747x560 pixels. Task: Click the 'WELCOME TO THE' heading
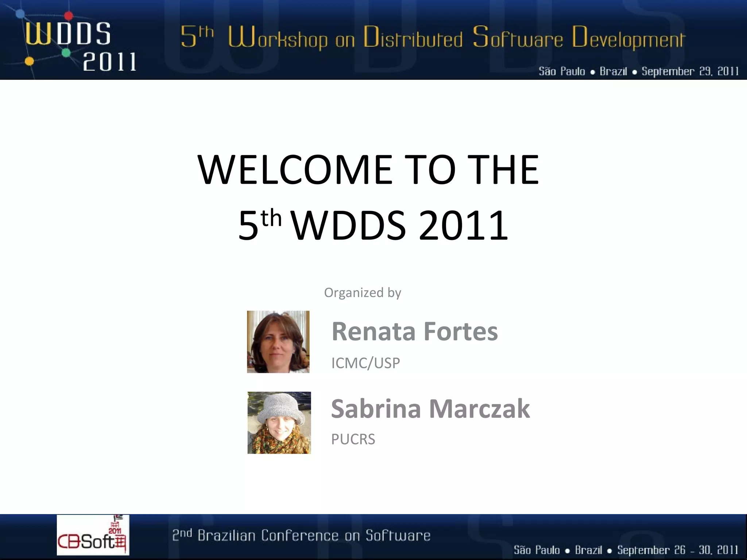[x=368, y=170]
